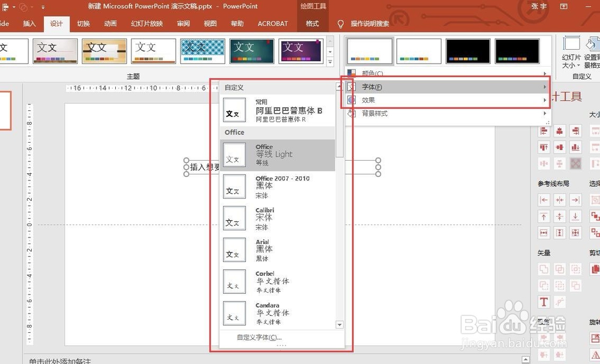Click the lightbulb Tell Me icon
Image resolution: width=600 pixels, height=364 pixels.
(x=341, y=24)
